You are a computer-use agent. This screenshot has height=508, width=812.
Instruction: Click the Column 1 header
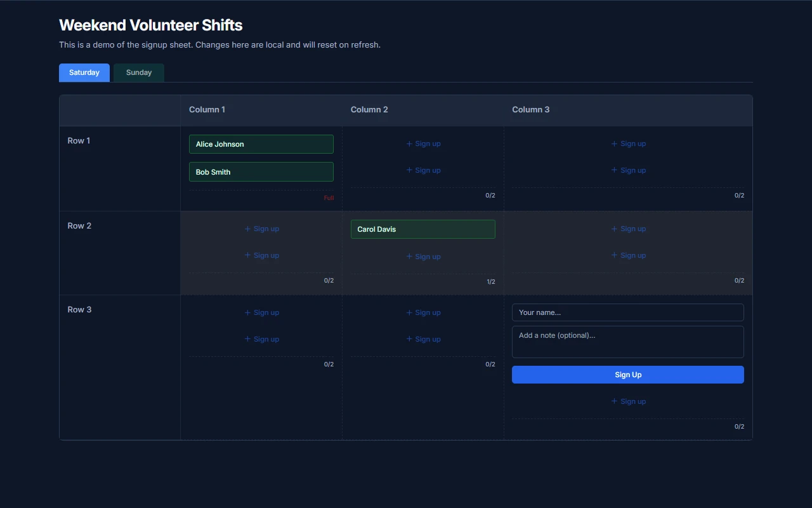click(x=207, y=109)
